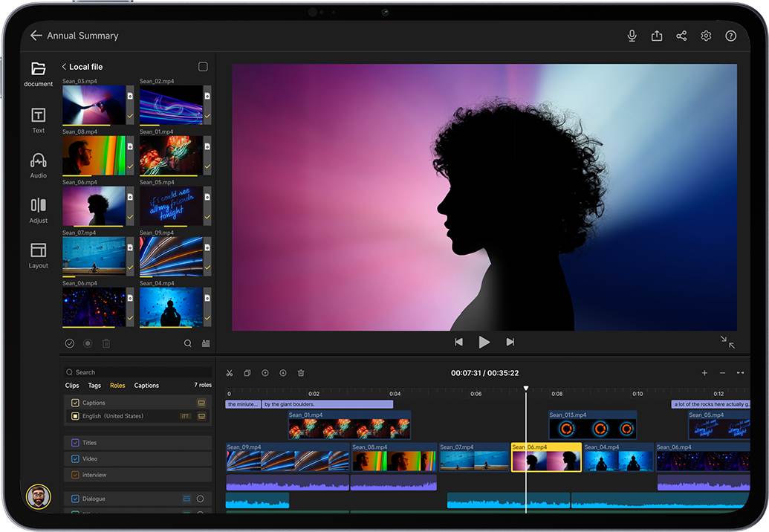Click the microphone voiceover icon
The height and width of the screenshot is (532, 769).
pyautogui.click(x=632, y=36)
